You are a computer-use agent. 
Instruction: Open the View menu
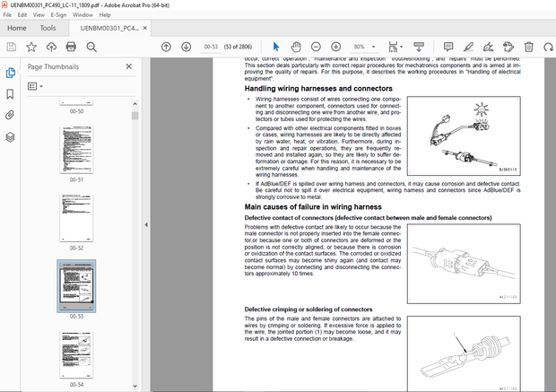click(39, 15)
